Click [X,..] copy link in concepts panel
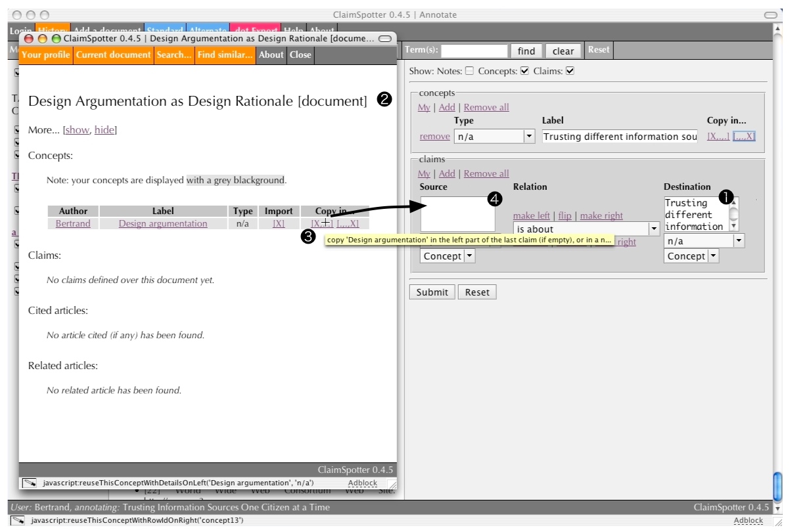Viewport: 790px width, 532px height. [718, 136]
